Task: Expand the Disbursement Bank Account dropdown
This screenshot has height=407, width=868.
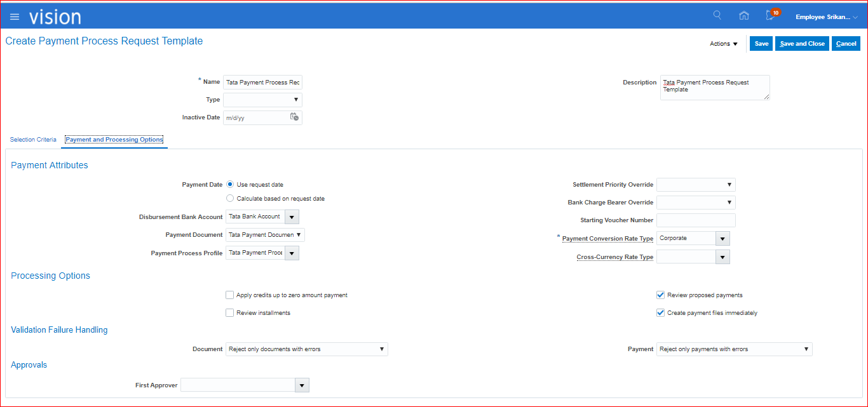Action: tap(292, 217)
